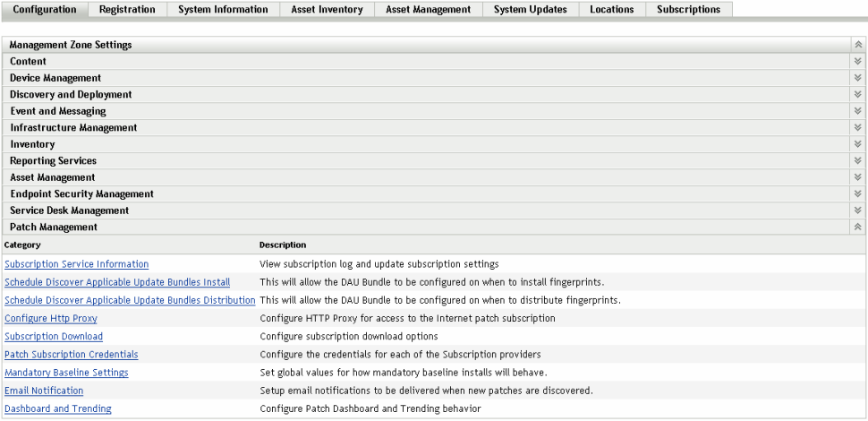868x421 pixels.
Task: Open the Subscriptions tab
Action: click(x=688, y=10)
